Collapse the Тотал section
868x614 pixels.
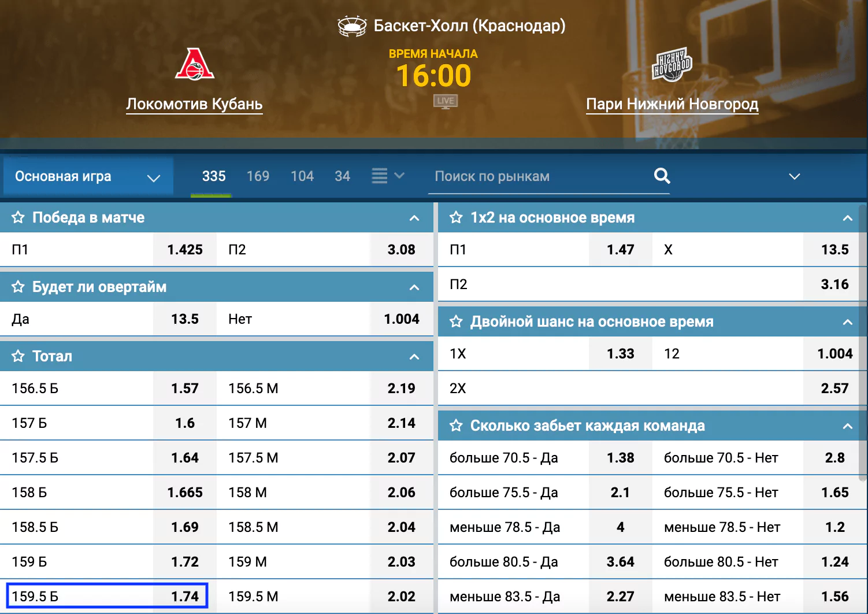click(414, 357)
